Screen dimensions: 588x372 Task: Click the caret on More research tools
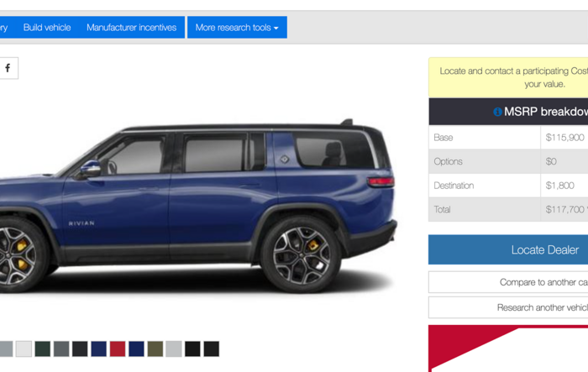pyautogui.click(x=276, y=28)
